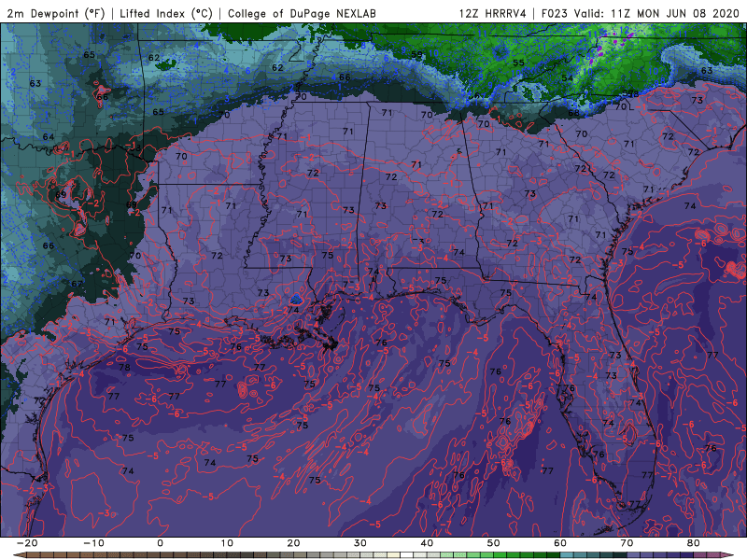Click the '59' dewpoint value on the map
Viewport: 747px width, 560px height.
coord(416,54)
